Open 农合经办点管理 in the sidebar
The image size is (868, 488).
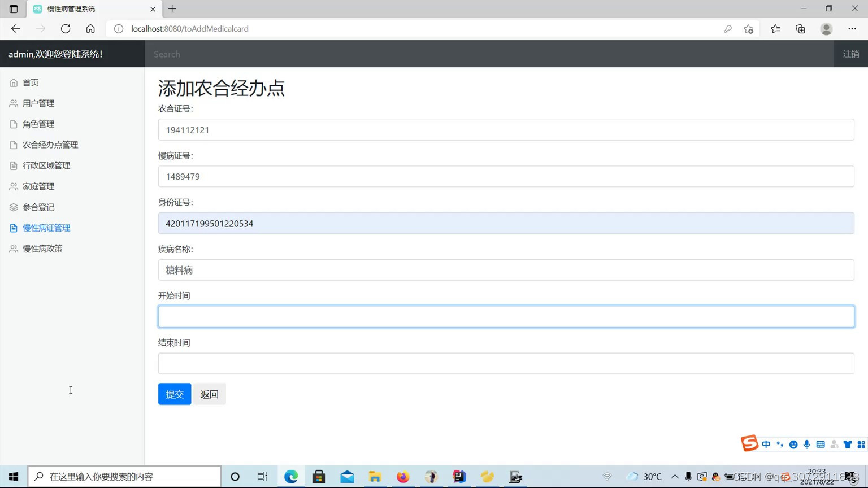pos(50,145)
